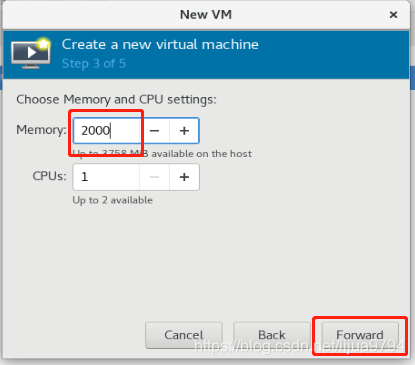Screen dimensions: 415x365
Task: Click the virtual machine monitor icon
Action: (x=31, y=53)
